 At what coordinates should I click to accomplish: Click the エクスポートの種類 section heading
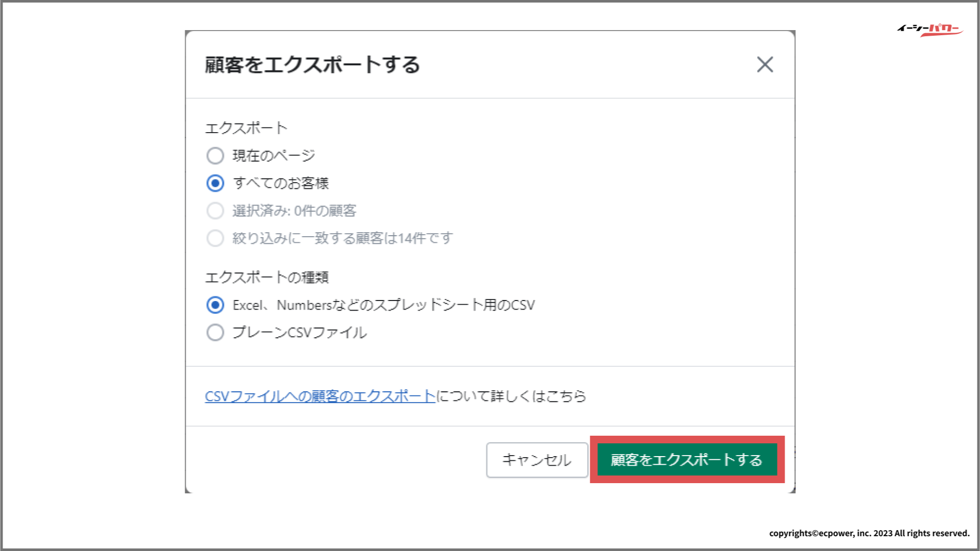point(267,278)
